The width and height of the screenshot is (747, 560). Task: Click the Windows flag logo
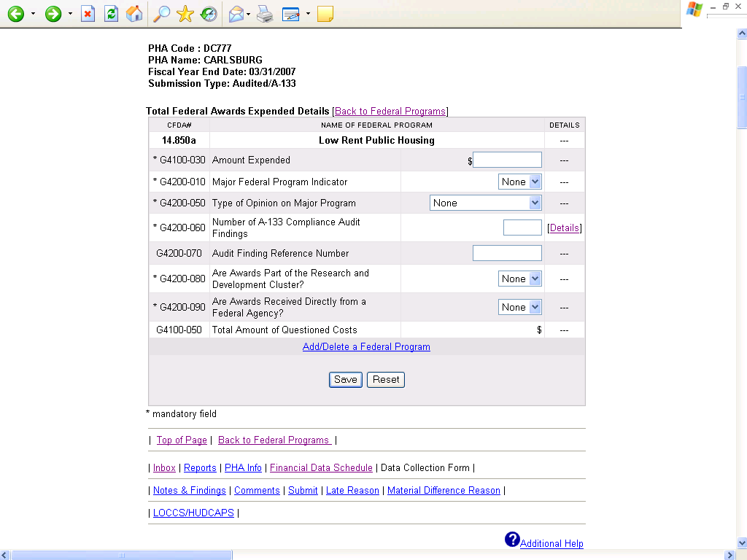click(694, 9)
